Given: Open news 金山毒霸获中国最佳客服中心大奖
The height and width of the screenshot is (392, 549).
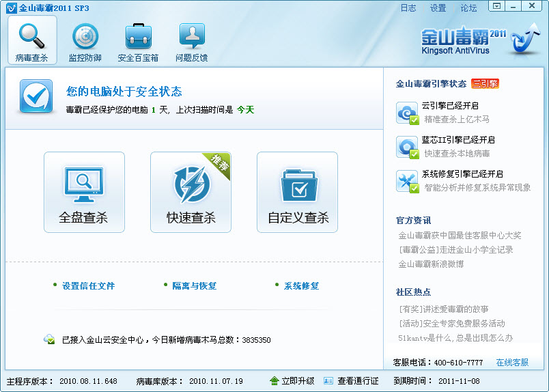Looking at the screenshot, I should 460,236.
